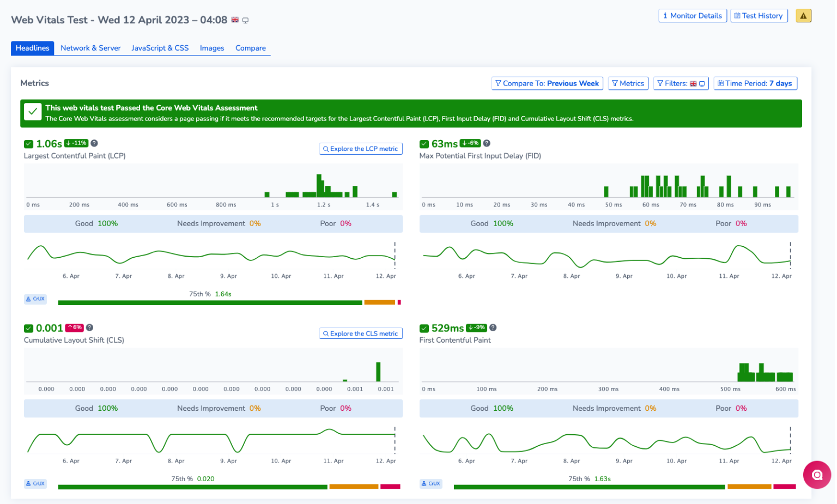Open the Filters dropdown with the flag icon
The width and height of the screenshot is (837, 504).
pyautogui.click(x=681, y=83)
